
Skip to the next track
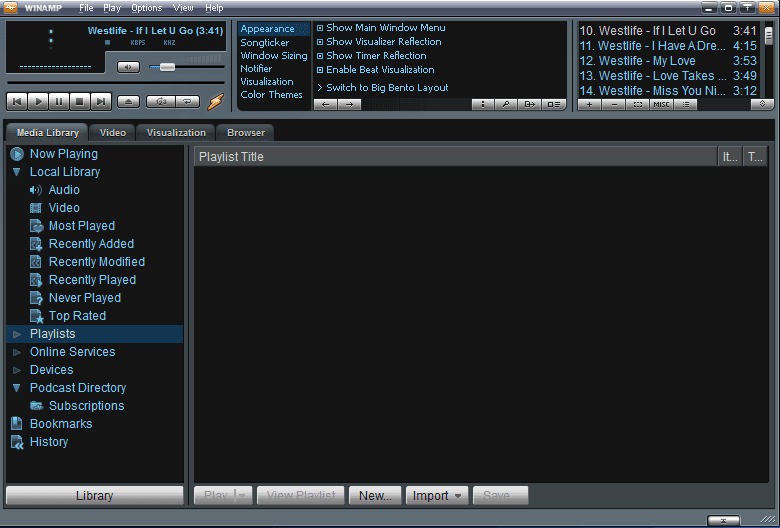pyautogui.click(x=101, y=102)
